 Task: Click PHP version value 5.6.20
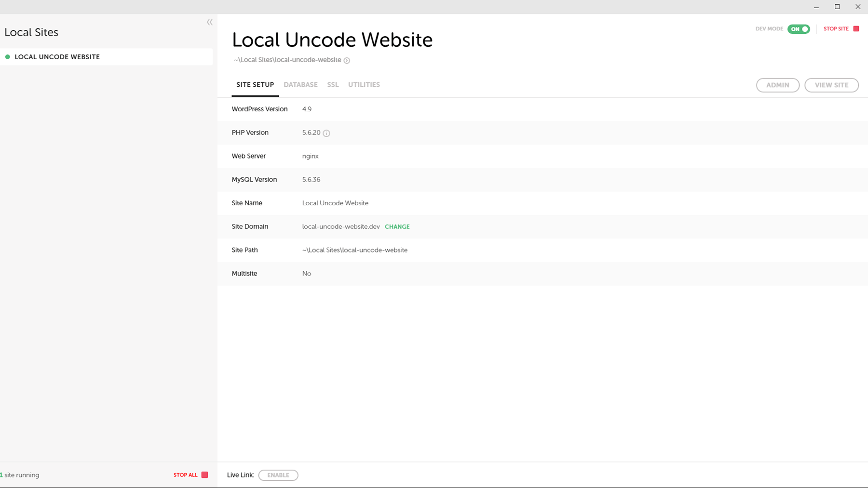tap(311, 133)
